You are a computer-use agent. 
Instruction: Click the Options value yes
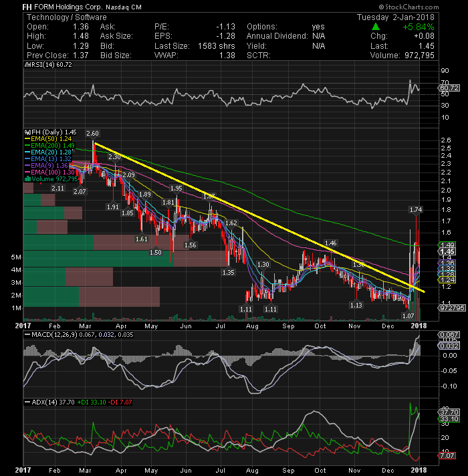(318, 27)
